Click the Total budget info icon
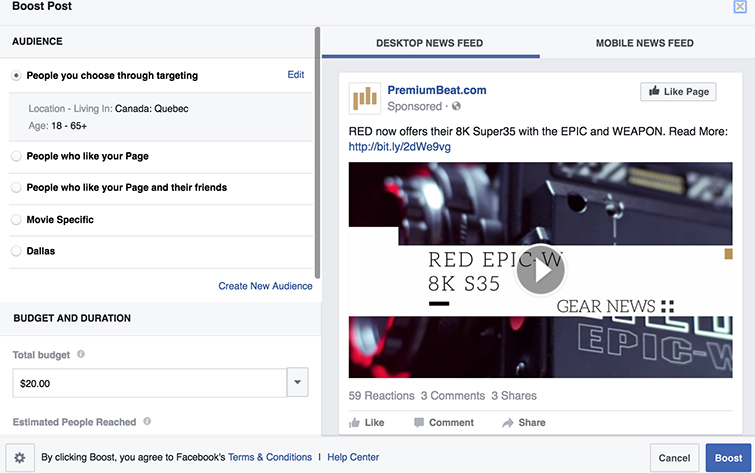The width and height of the screenshot is (755, 473). coord(81,354)
